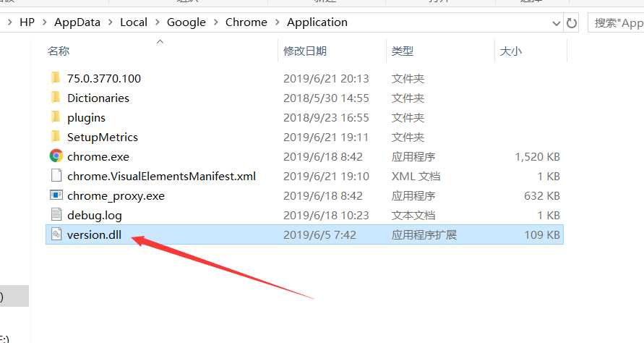644x343 pixels.
Task: Click the debug.log text file icon
Action: pos(56,215)
